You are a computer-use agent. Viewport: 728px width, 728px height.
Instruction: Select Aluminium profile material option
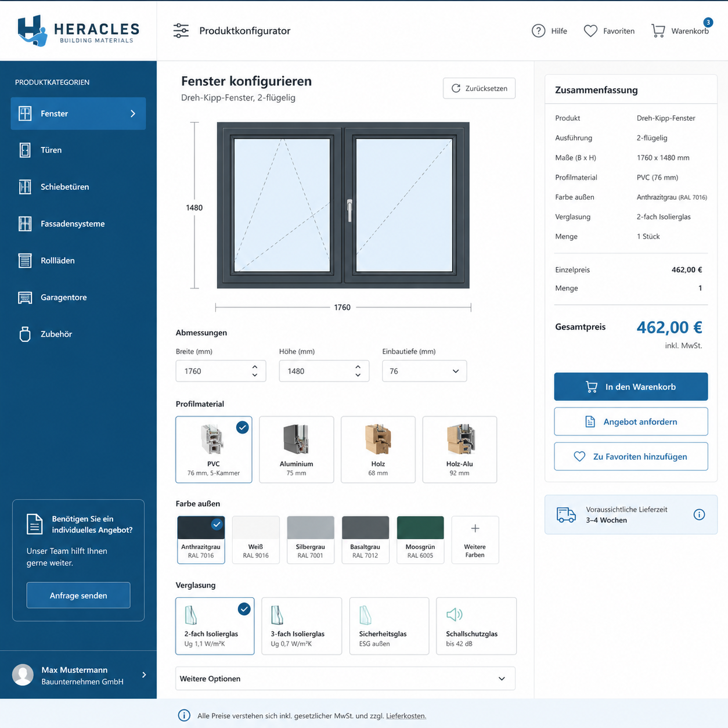click(296, 449)
